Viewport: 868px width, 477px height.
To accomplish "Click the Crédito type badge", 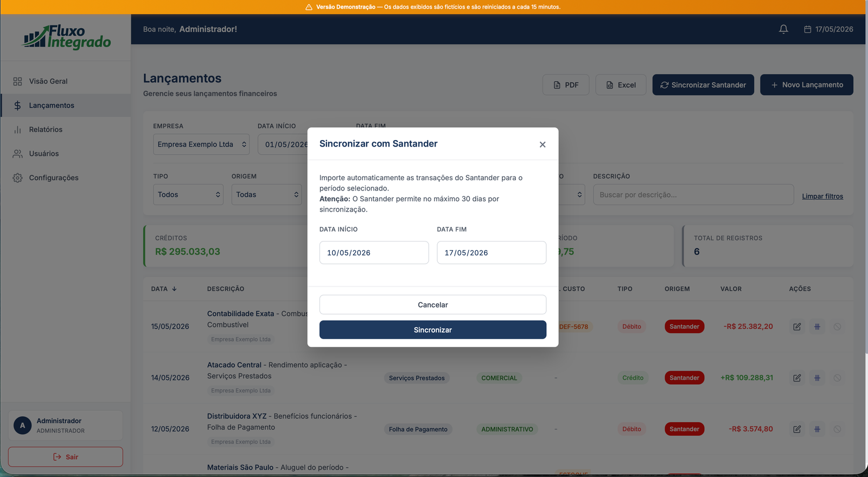I will coord(633,378).
